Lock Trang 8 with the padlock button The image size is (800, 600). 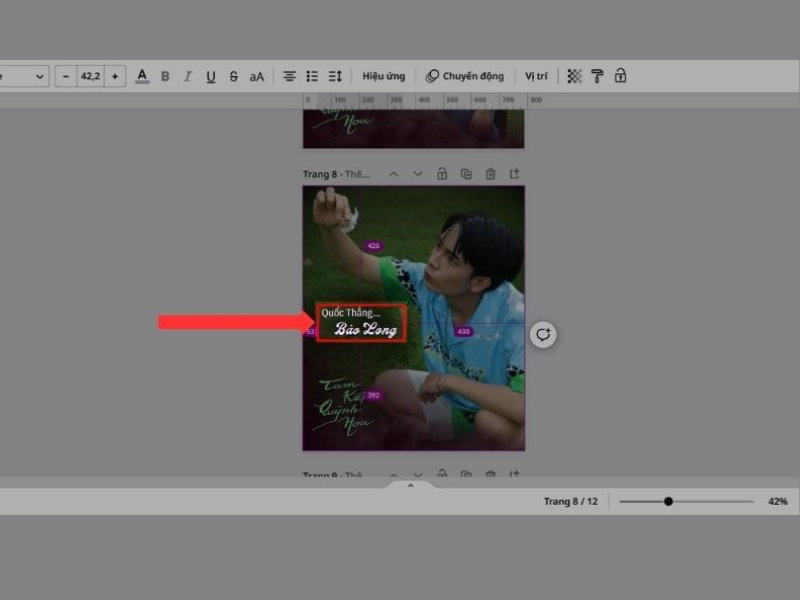443,174
